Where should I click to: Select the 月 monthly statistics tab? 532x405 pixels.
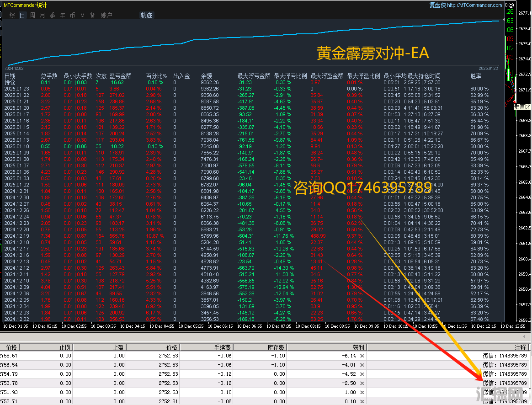point(43,15)
